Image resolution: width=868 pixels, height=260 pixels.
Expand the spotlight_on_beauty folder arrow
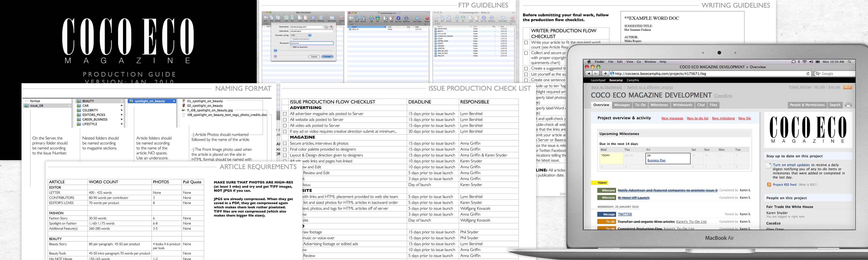click(x=174, y=101)
